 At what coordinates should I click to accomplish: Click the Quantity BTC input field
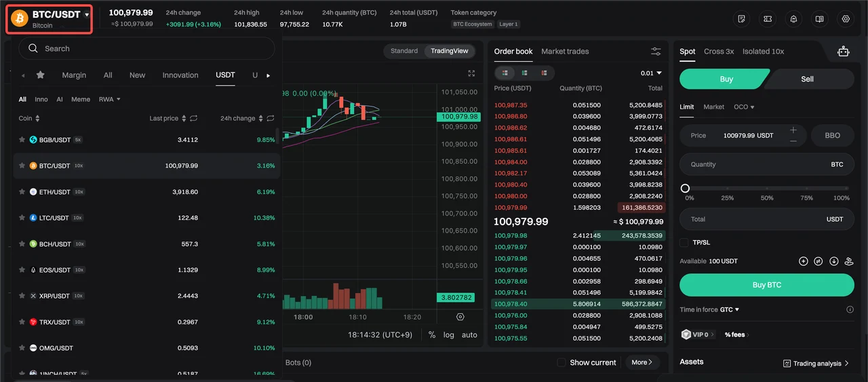click(x=767, y=164)
